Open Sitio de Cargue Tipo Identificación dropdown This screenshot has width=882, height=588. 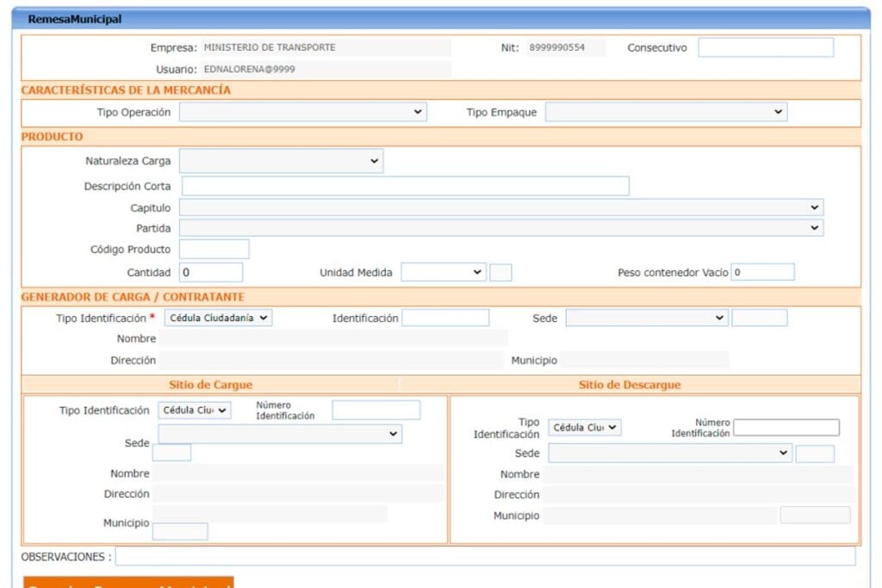click(x=195, y=411)
